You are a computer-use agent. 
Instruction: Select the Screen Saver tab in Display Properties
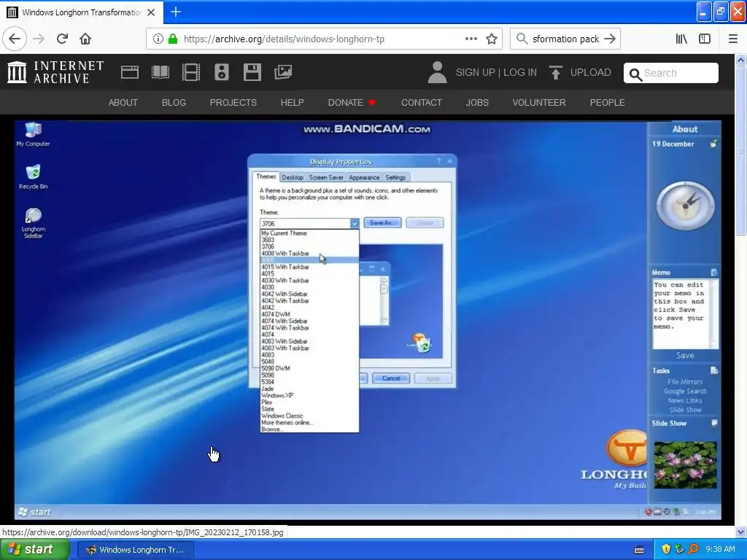[x=326, y=177]
